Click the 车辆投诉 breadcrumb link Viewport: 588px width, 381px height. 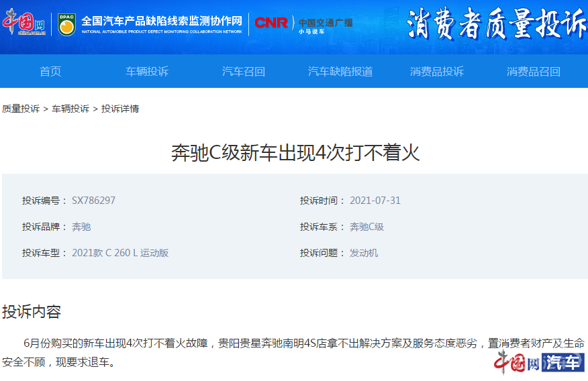coord(70,109)
